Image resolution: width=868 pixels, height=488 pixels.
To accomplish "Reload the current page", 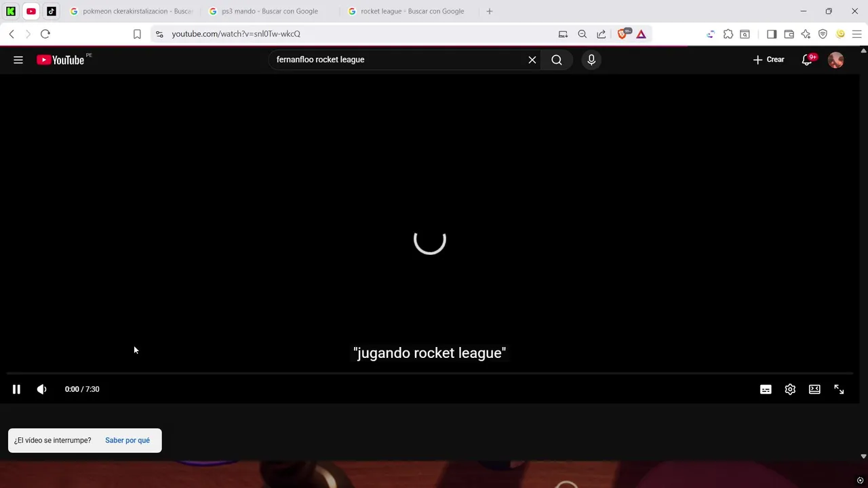I will [x=45, y=34].
